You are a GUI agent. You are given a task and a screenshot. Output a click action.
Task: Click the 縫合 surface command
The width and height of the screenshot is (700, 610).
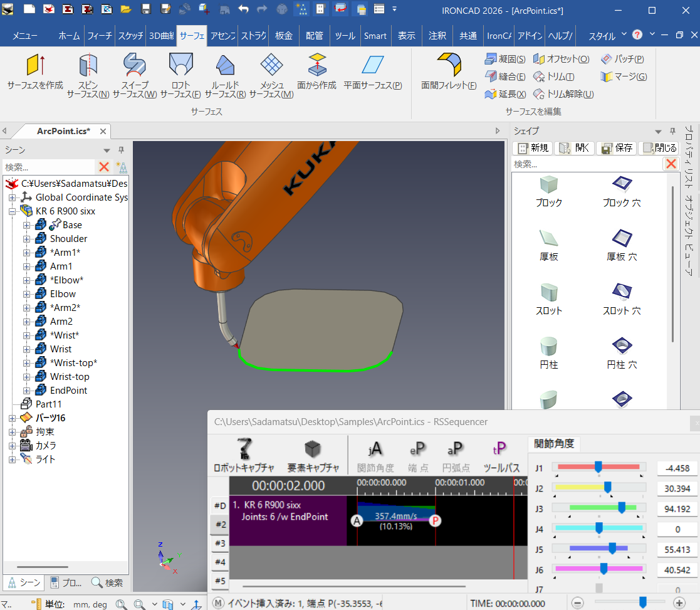(505, 76)
